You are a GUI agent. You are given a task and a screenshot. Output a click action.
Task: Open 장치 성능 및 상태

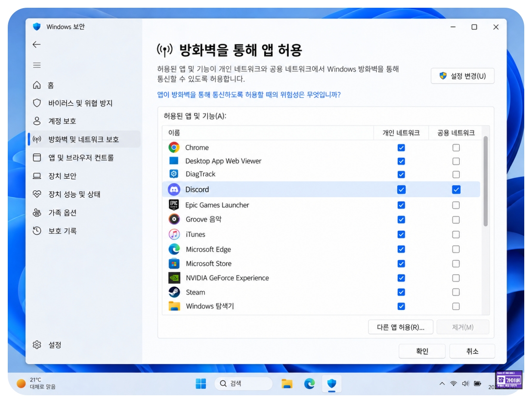(84, 194)
